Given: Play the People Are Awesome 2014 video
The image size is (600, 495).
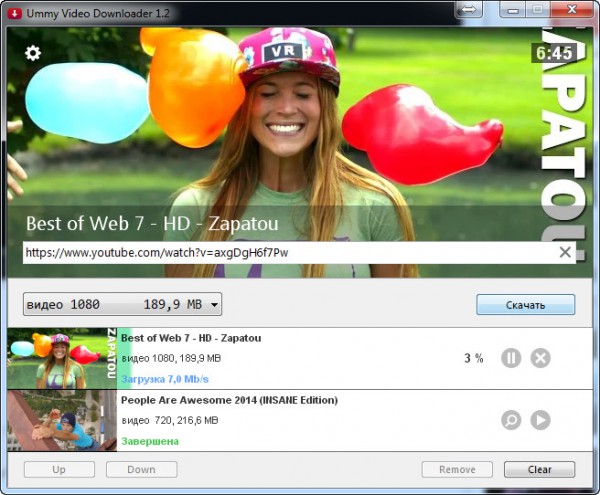Looking at the screenshot, I should click(540, 420).
